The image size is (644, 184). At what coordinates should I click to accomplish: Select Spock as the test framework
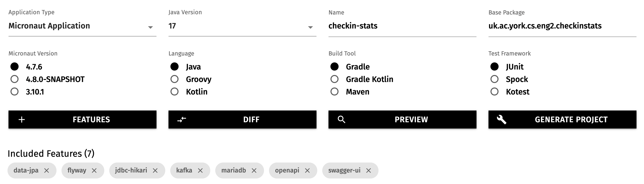click(494, 79)
